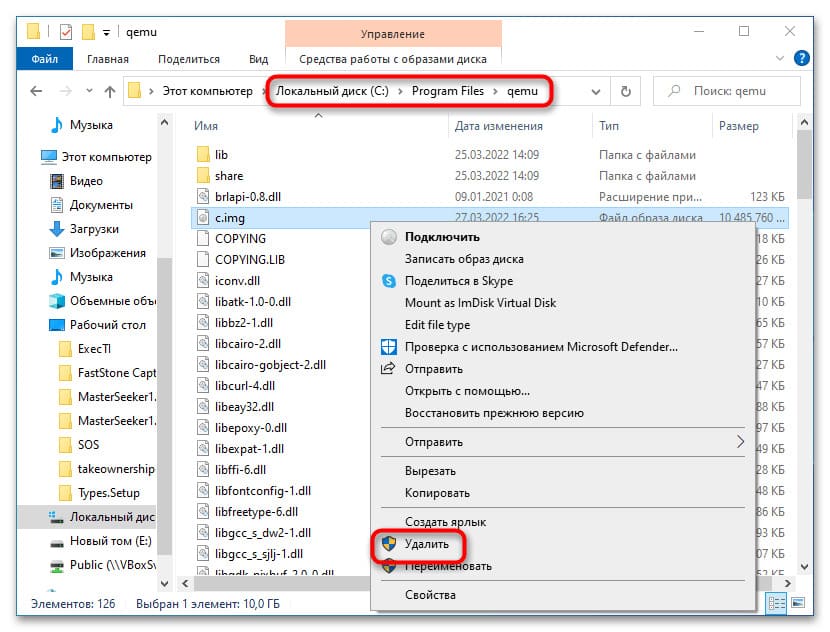Click the refresh button next to address bar
The width and height of the screenshot is (830, 632).
click(626, 92)
